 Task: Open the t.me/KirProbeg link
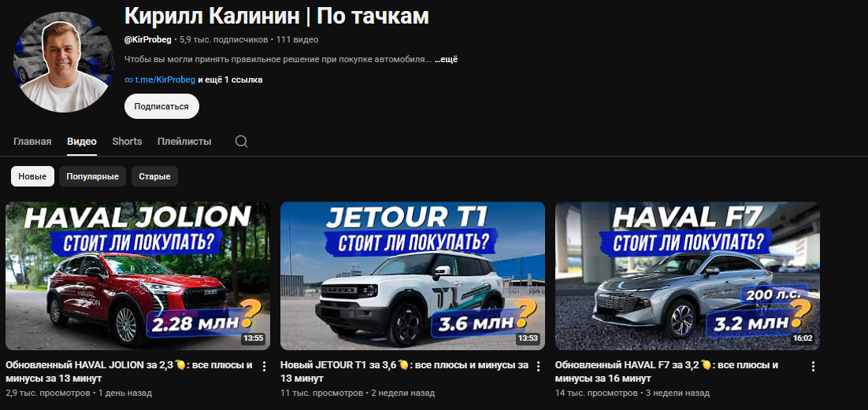pyautogui.click(x=165, y=79)
